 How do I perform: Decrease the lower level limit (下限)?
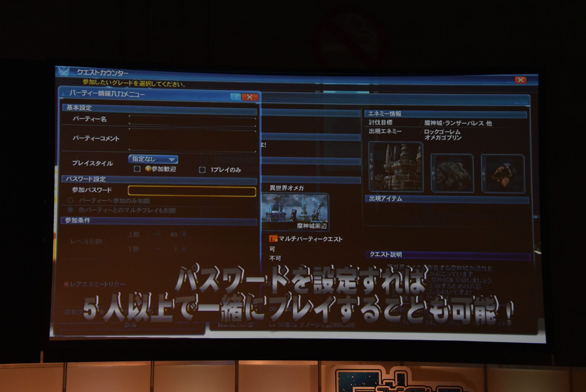pos(158,249)
